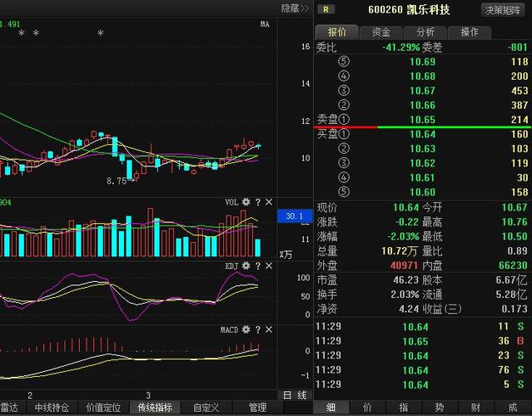Click the KDJ indicator label
The height and width of the screenshot is (416, 532).
coord(231,266)
